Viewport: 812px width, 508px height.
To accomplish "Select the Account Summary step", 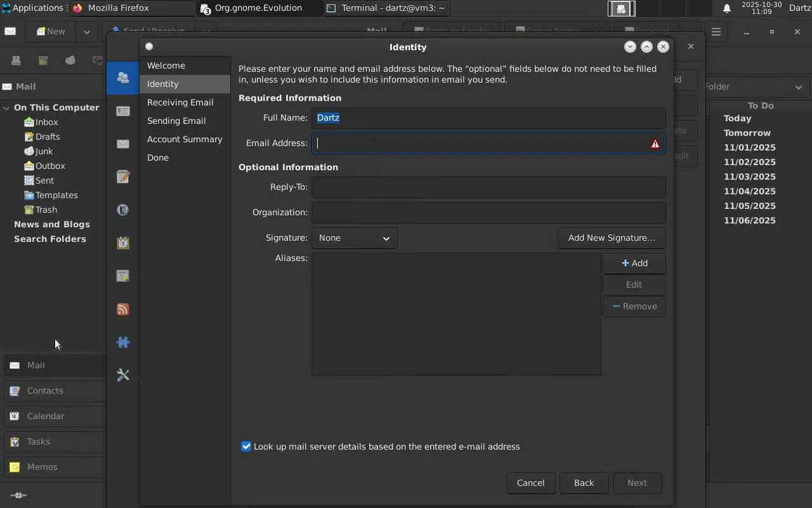I will (x=185, y=139).
